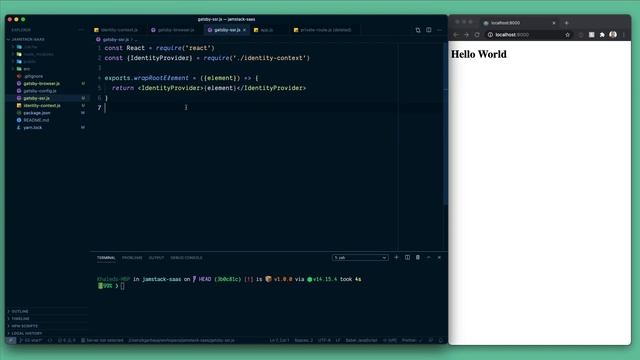Click the "Server not selected" status item

102,340
